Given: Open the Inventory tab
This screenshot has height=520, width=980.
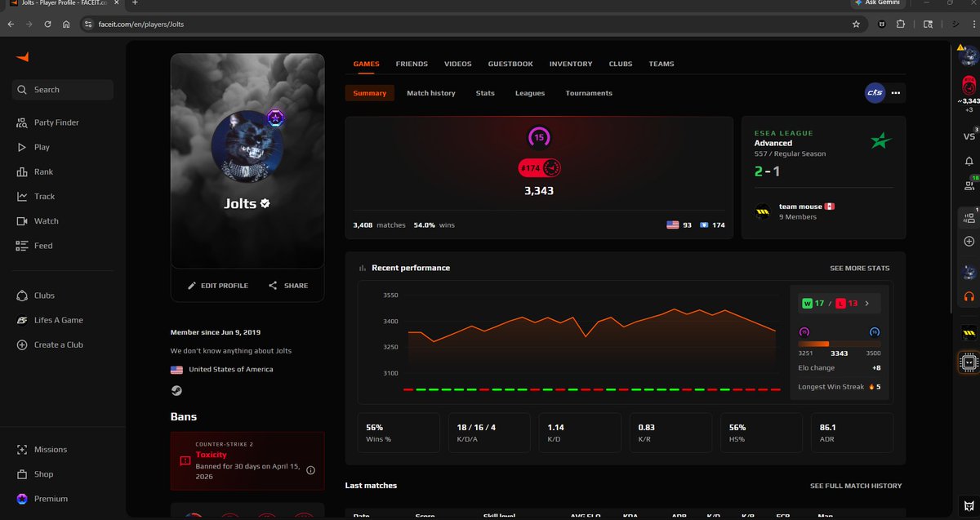Looking at the screenshot, I should [571, 64].
